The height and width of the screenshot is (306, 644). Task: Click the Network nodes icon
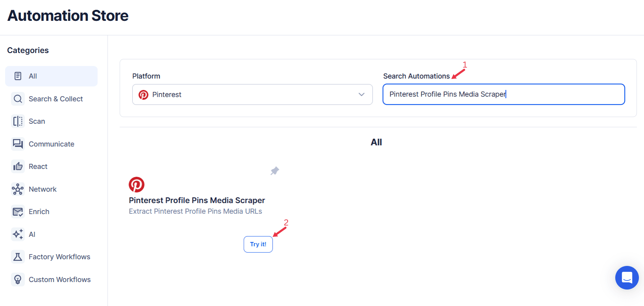(18, 189)
